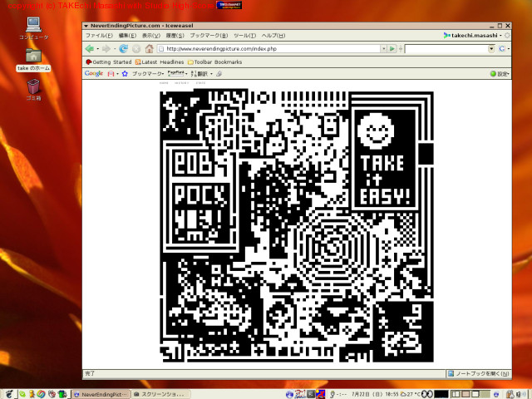
Task: Click the Home icon in navigation toolbar
Action: tap(149, 49)
